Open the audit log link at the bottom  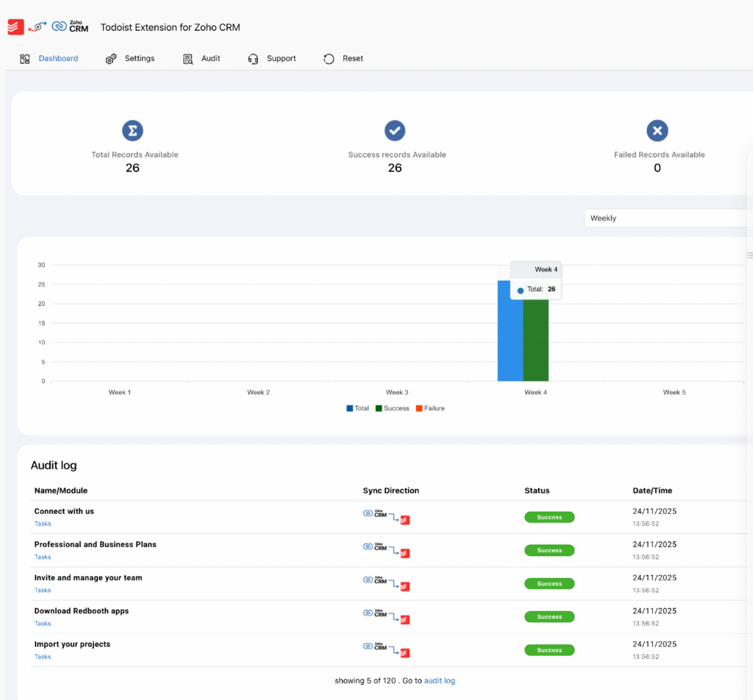[439, 680]
